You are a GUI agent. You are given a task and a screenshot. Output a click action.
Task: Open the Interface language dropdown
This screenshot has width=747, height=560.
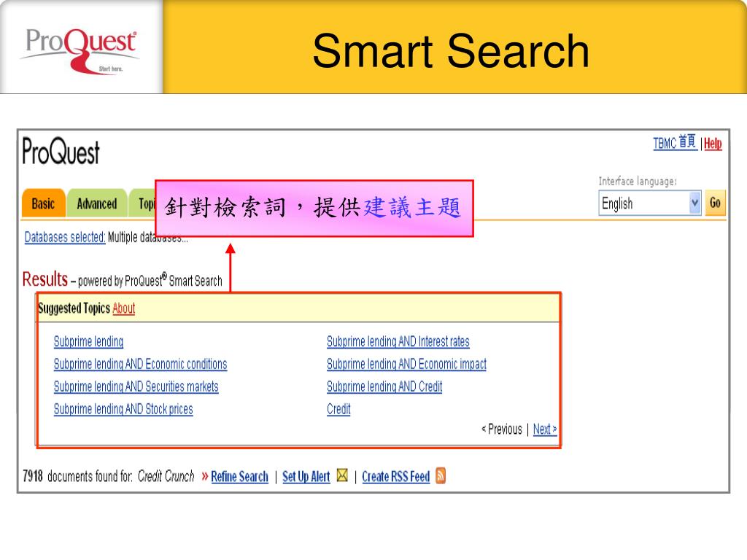pyautogui.click(x=649, y=203)
